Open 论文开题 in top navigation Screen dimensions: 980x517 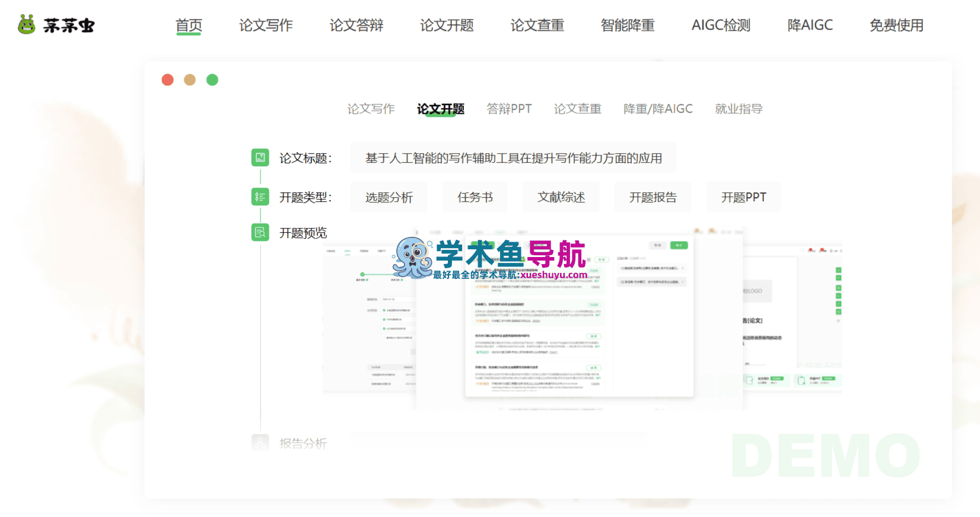point(447,26)
